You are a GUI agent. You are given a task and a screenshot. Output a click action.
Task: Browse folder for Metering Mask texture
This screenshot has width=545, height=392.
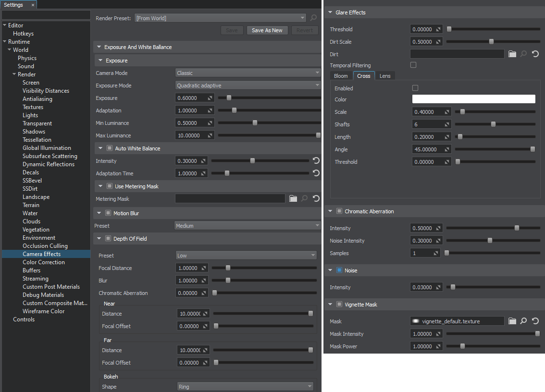(x=293, y=198)
